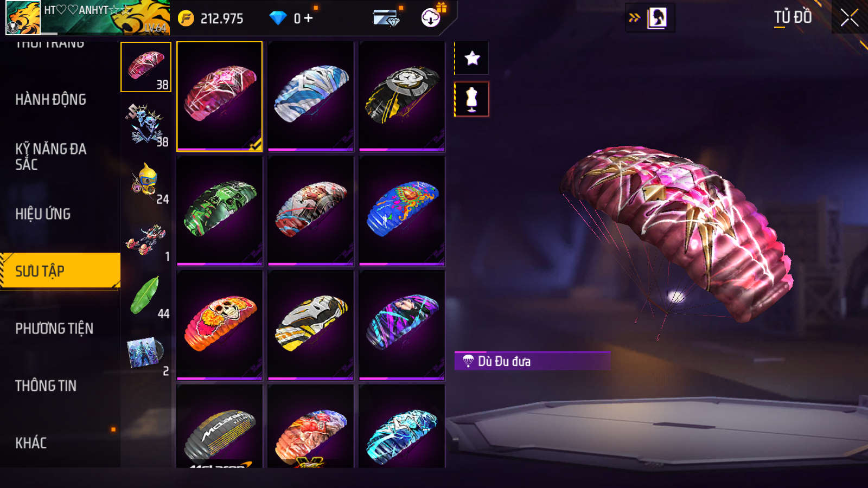Image resolution: width=868 pixels, height=488 pixels.
Task: Expand the character panel with double arrows
Action: click(634, 18)
